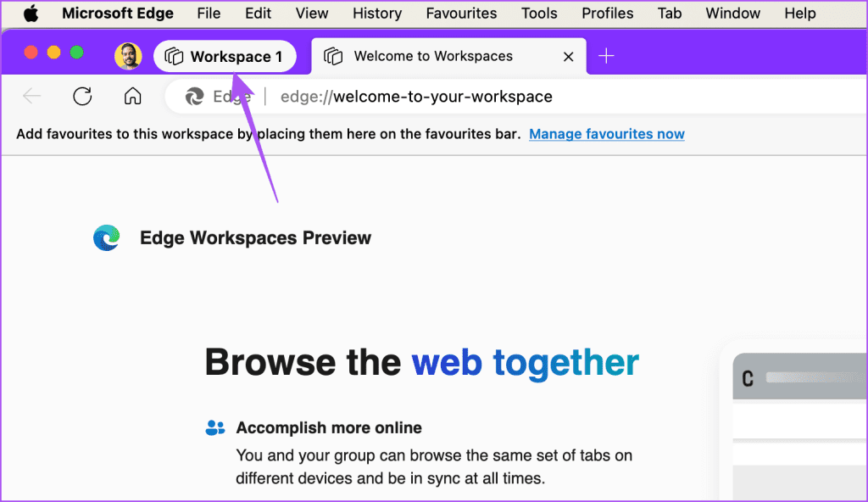
Task: Open a new tab with the plus icon
Action: pos(606,56)
